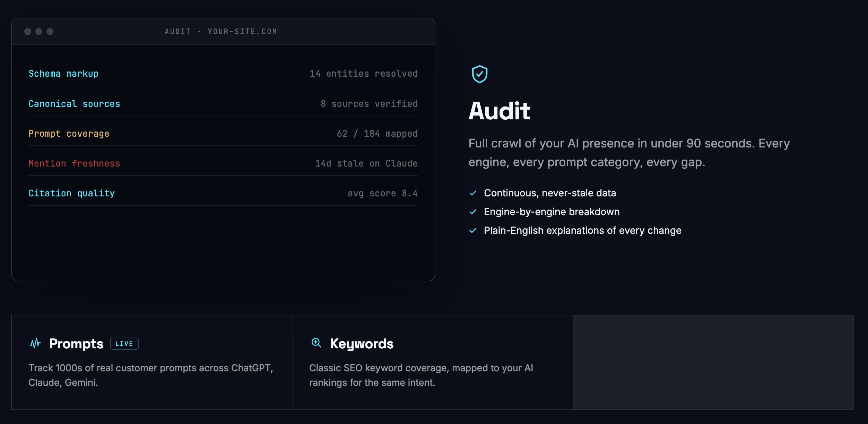Select the Mention freshness row label
Screen dimensions: 868x424
pos(74,163)
